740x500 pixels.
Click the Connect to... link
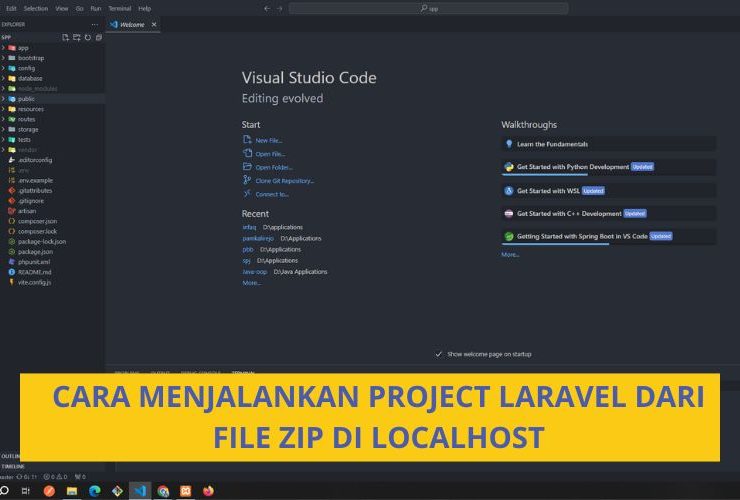pyautogui.click(x=272, y=194)
